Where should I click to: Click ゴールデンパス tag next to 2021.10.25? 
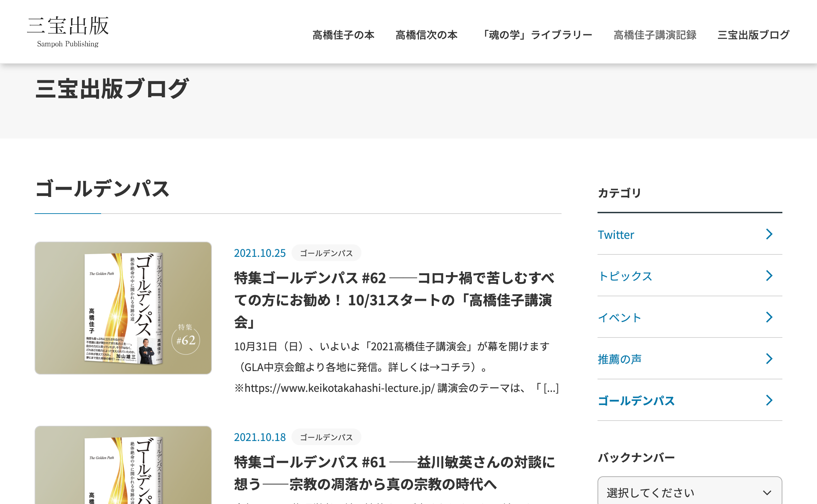point(326,253)
